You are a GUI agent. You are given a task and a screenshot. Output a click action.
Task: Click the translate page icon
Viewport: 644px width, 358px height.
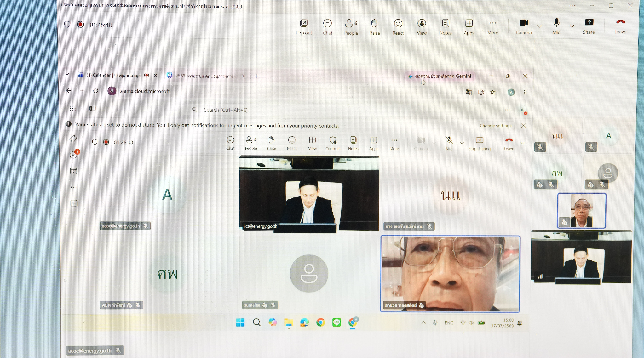click(469, 92)
